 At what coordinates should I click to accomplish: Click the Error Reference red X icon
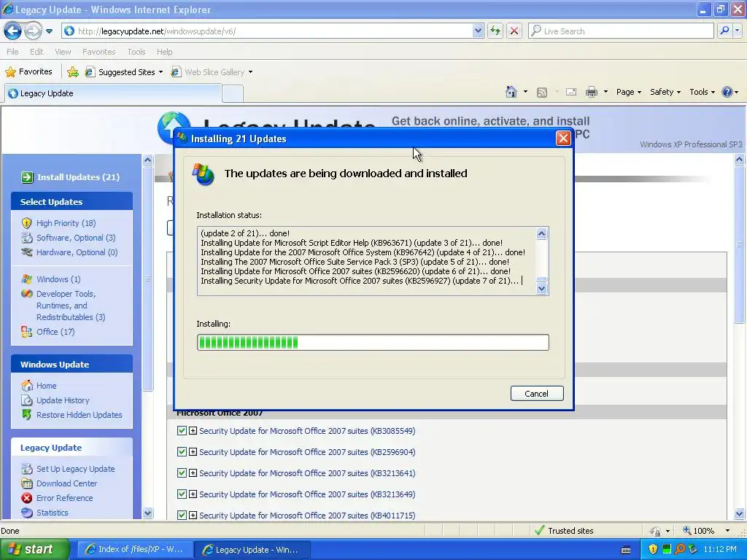[x=27, y=498]
